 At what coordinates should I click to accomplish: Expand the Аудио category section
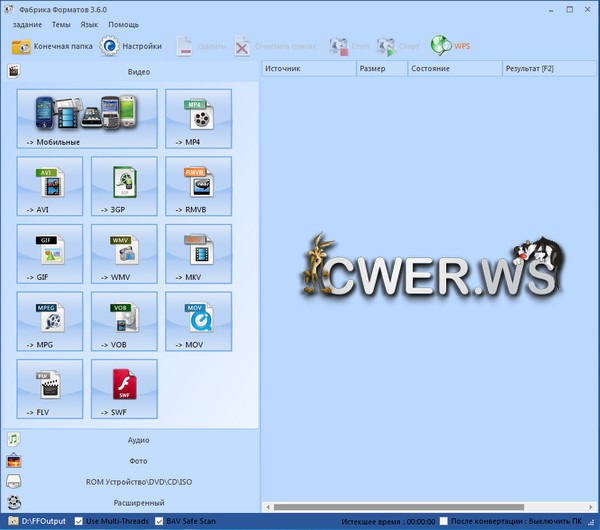point(138,439)
